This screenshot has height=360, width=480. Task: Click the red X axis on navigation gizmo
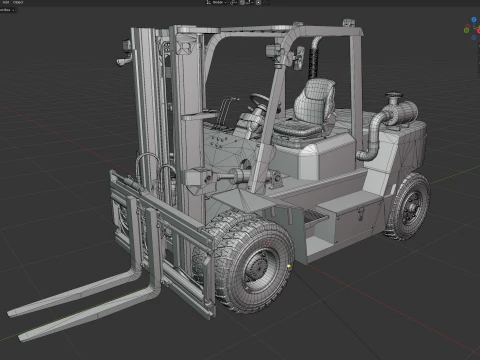tap(479, 31)
